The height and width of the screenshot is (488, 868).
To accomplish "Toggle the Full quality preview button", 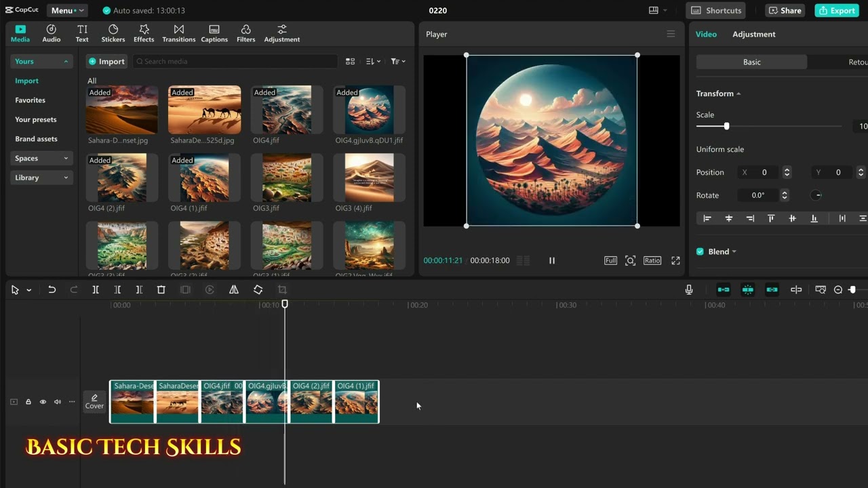I will click(610, 260).
